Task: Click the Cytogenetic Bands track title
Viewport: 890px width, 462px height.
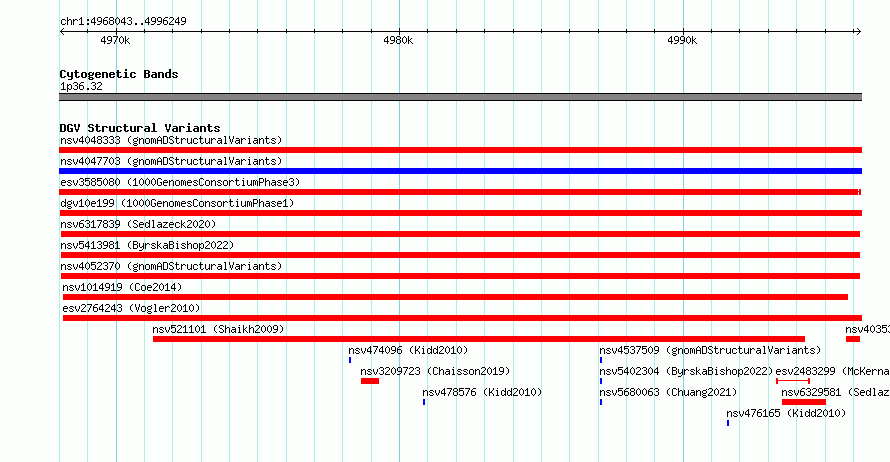Action: pos(119,74)
